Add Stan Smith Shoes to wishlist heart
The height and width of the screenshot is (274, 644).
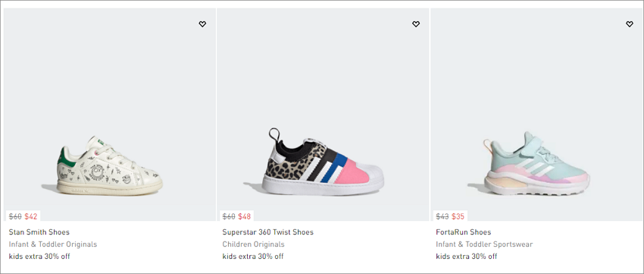[202, 24]
